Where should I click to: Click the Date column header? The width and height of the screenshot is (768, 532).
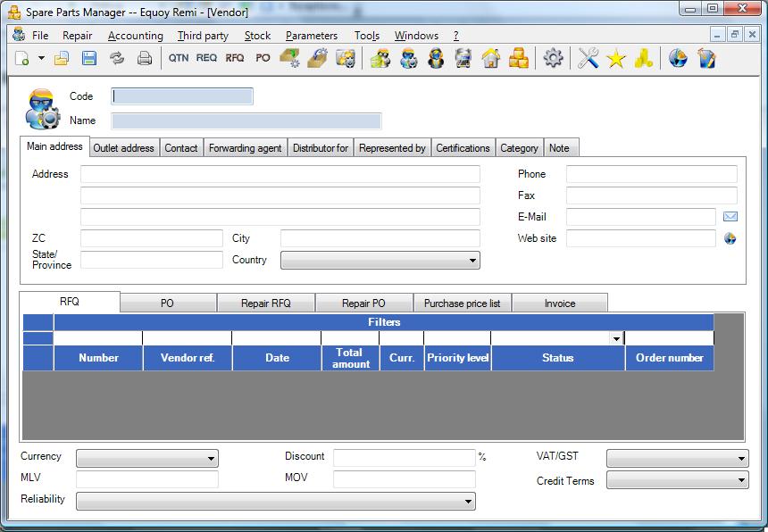coord(277,358)
